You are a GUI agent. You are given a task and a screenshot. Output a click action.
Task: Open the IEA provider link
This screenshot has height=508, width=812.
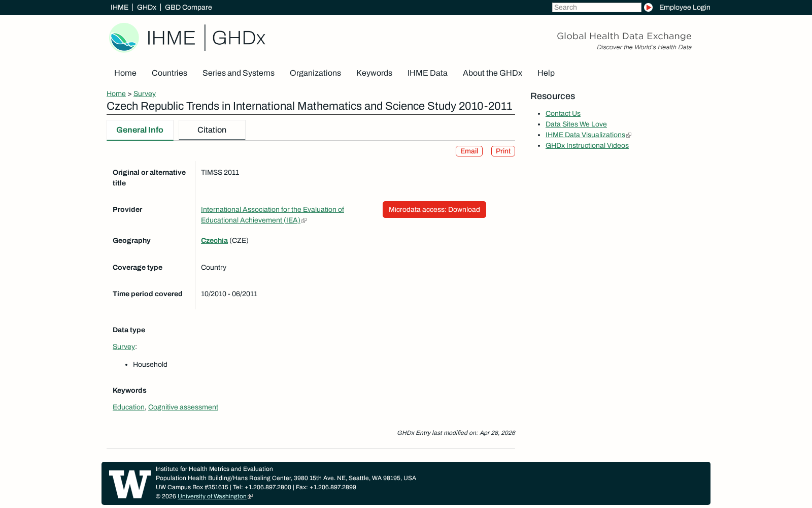(273, 215)
